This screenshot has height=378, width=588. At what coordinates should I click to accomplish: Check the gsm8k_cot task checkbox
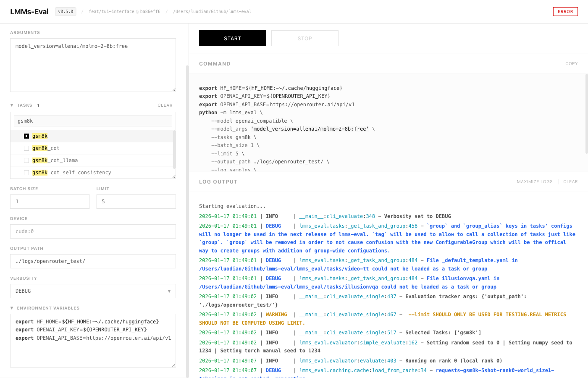[26, 148]
